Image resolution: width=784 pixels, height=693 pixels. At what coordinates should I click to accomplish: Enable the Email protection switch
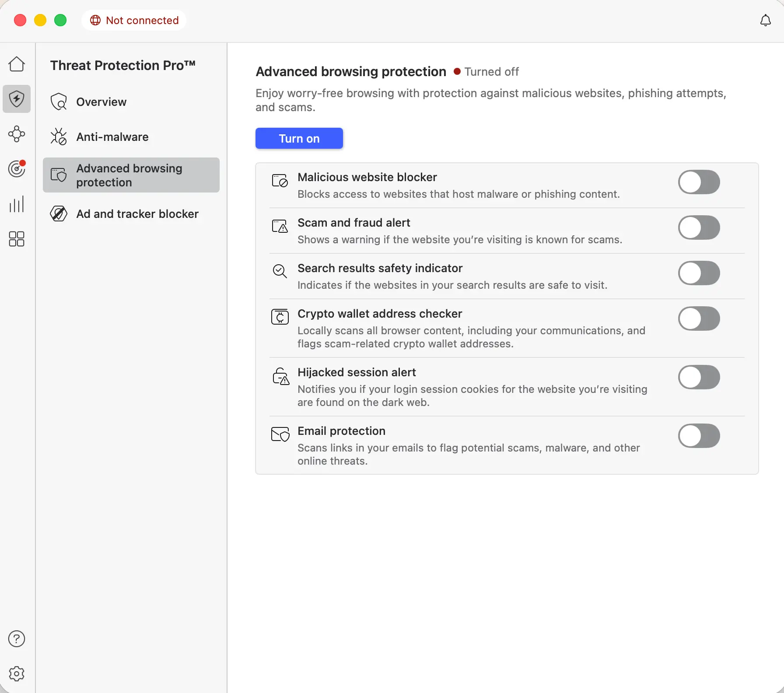click(698, 436)
